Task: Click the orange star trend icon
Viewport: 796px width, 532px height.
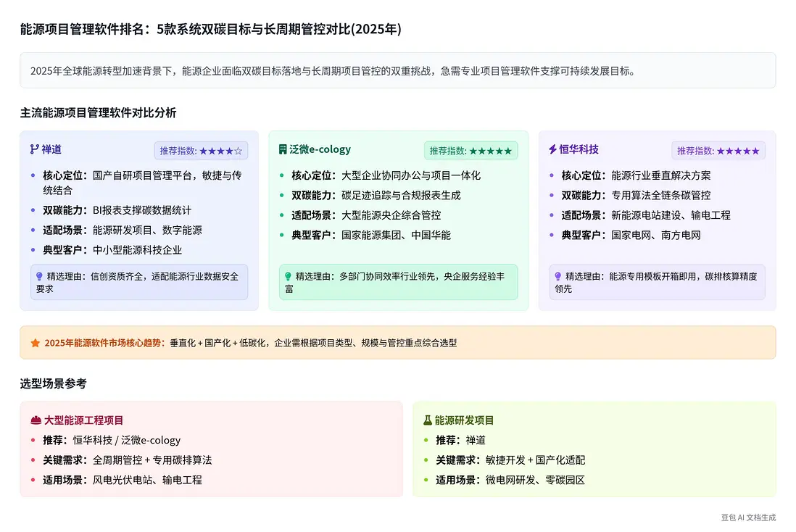Action: click(35, 343)
